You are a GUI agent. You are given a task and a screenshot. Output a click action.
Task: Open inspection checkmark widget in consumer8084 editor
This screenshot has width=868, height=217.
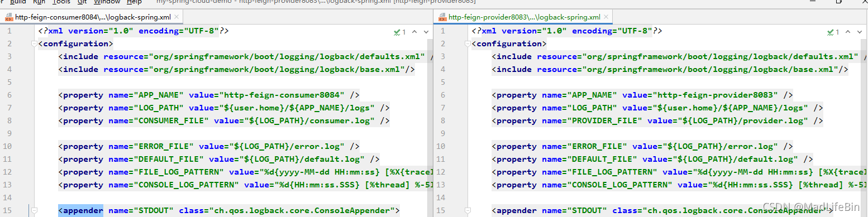point(400,32)
